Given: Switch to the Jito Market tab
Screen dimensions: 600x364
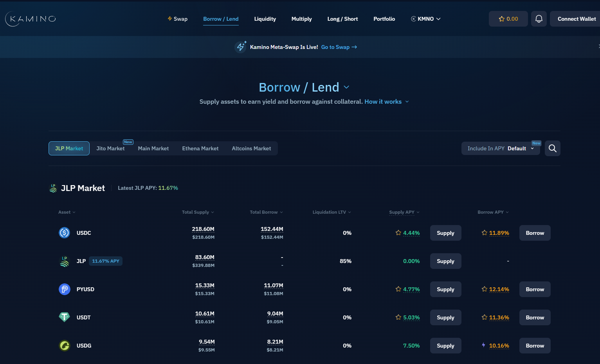Looking at the screenshot, I should coord(110,148).
